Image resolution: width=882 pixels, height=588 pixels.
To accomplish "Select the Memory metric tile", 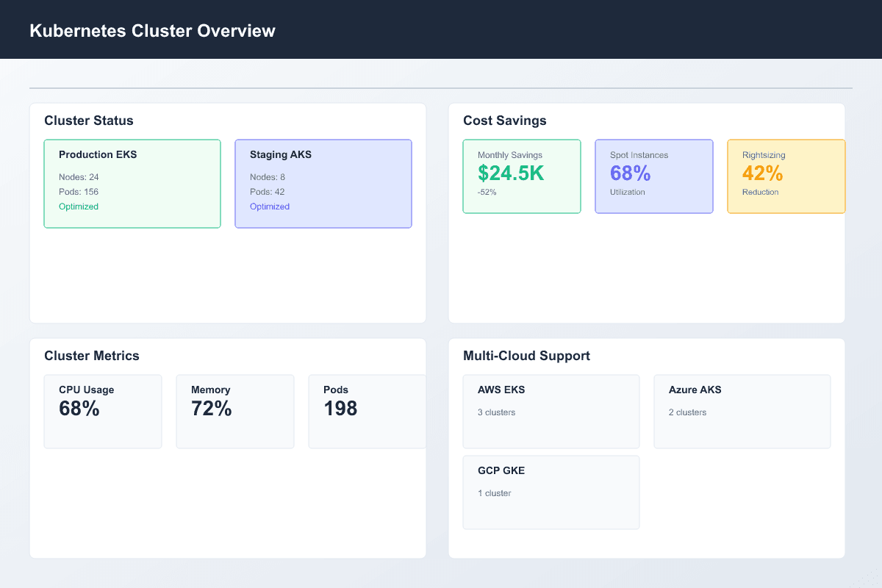I will tap(235, 412).
